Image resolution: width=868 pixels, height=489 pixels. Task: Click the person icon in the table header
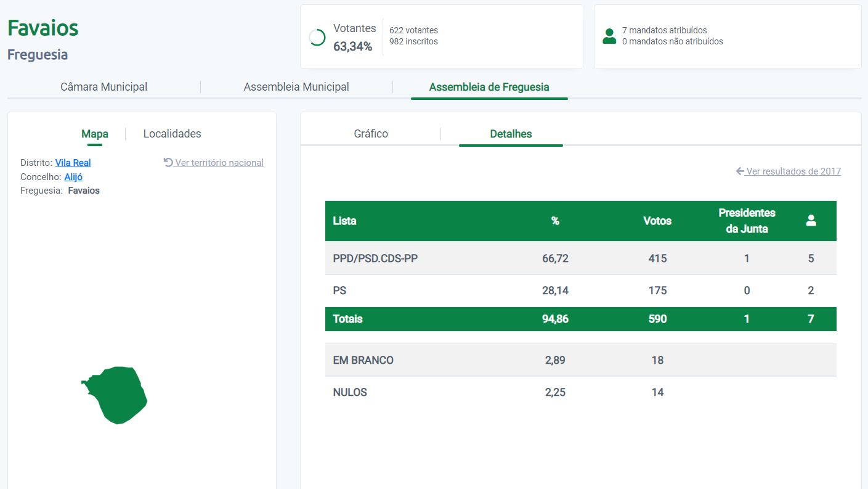pyautogui.click(x=811, y=221)
